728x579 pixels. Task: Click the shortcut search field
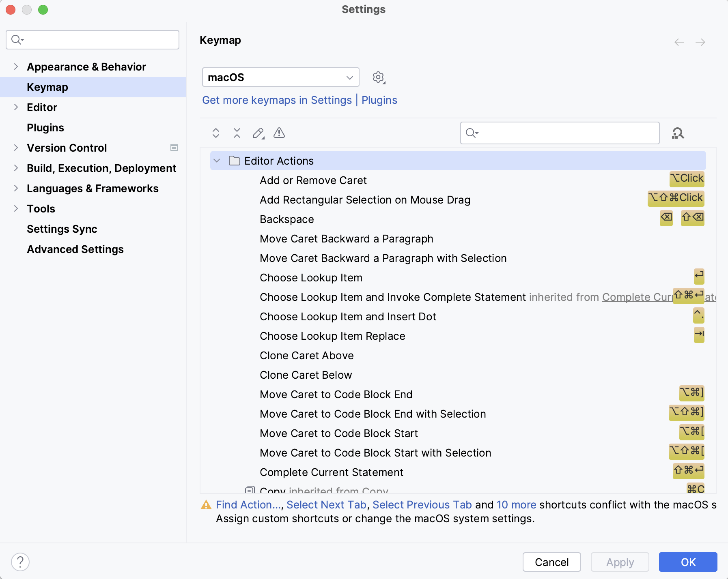pos(560,133)
